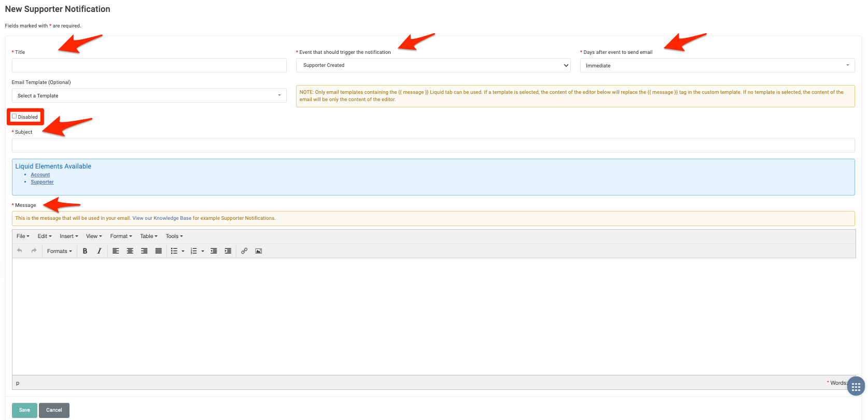This screenshot has height=420, width=868.
Task: Open the View menu in editor
Action: point(94,236)
